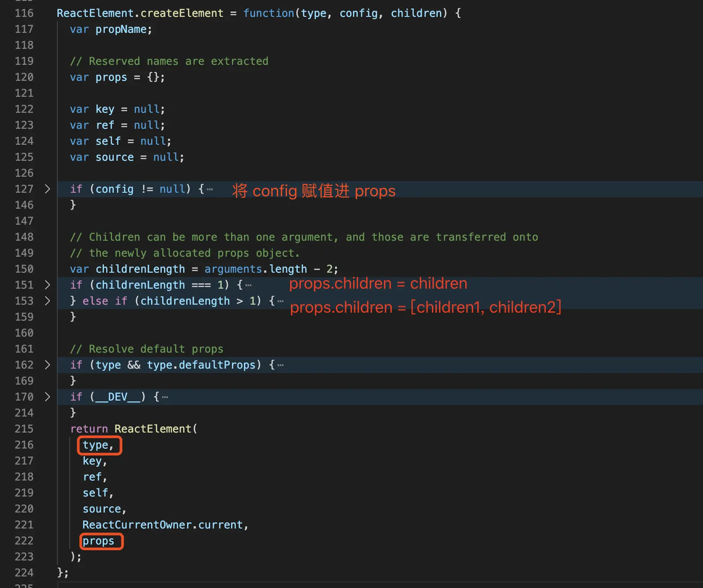Click '__DEV__' in if condition
Viewport: 703px width, 588px height.
pos(118,397)
